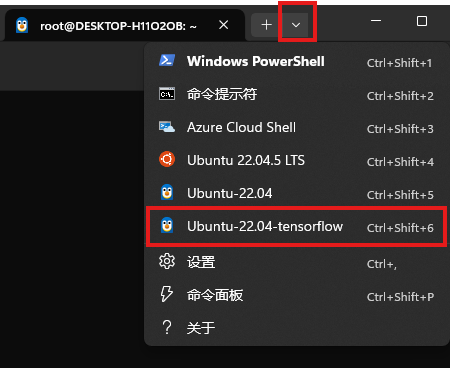Choose the Windows PowerShell menu entry

click(296, 61)
